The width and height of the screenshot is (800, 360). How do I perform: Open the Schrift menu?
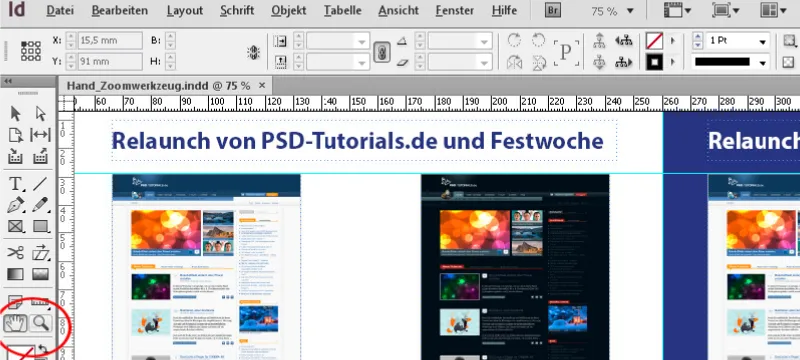click(237, 10)
